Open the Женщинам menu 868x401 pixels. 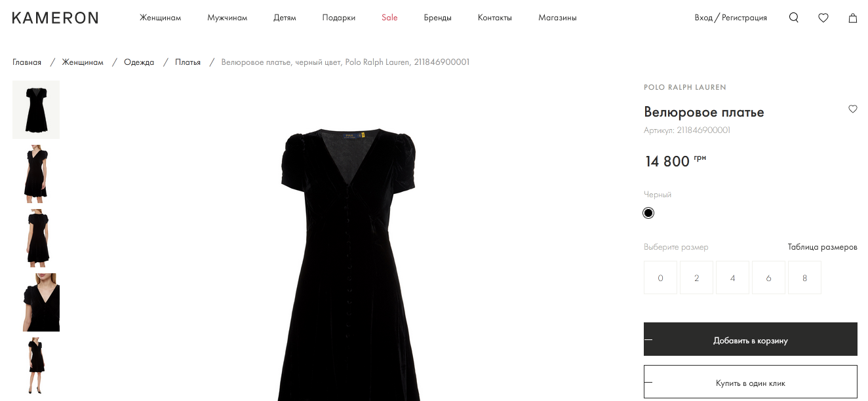(160, 18)
